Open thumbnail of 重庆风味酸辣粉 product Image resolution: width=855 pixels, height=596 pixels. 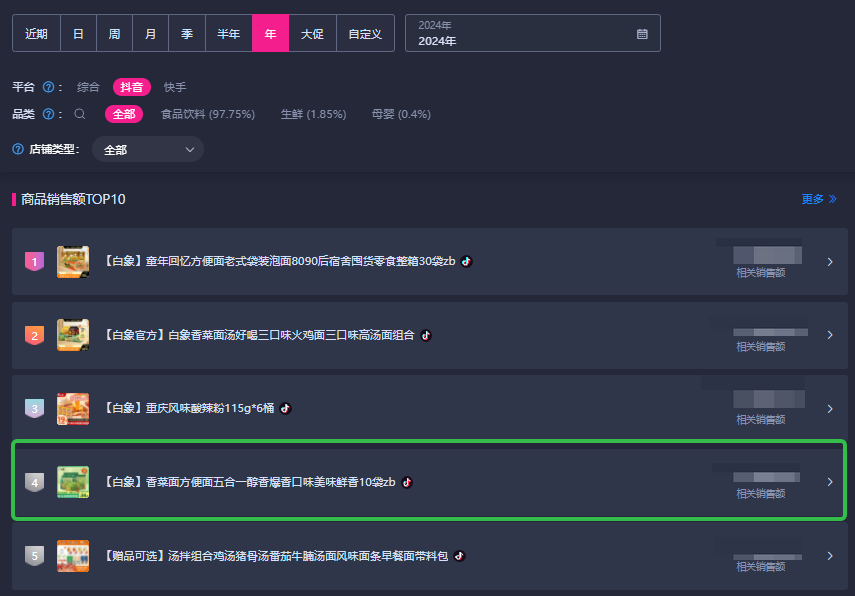click(73, 408)
